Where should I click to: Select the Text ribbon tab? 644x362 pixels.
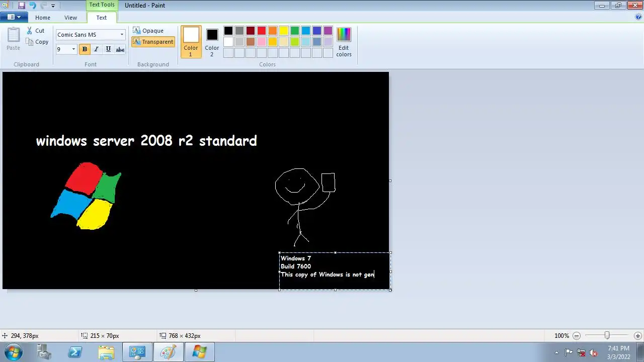[102, 18]
